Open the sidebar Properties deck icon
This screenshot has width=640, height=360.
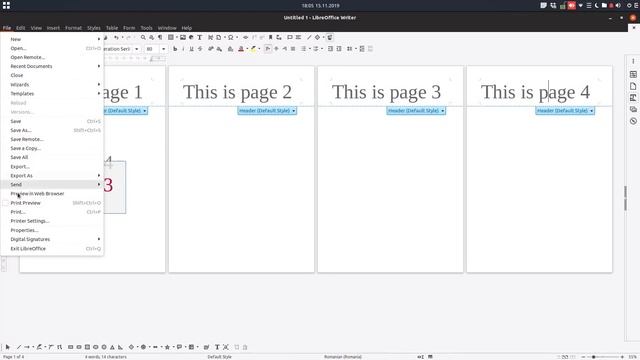click(x=633, y=74)
